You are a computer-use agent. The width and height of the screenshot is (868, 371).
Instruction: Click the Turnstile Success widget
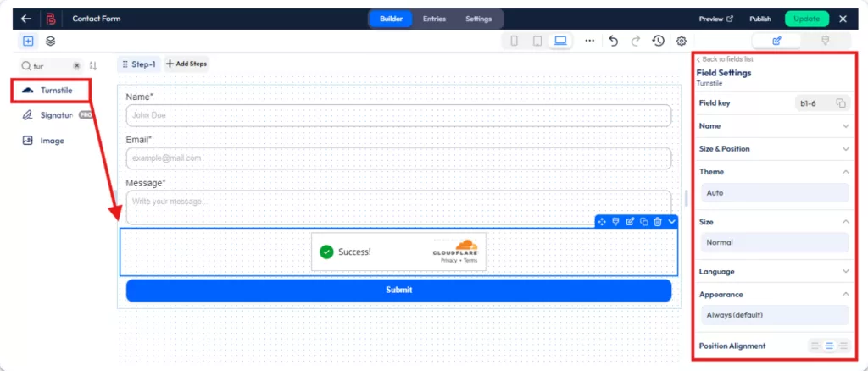398,252
